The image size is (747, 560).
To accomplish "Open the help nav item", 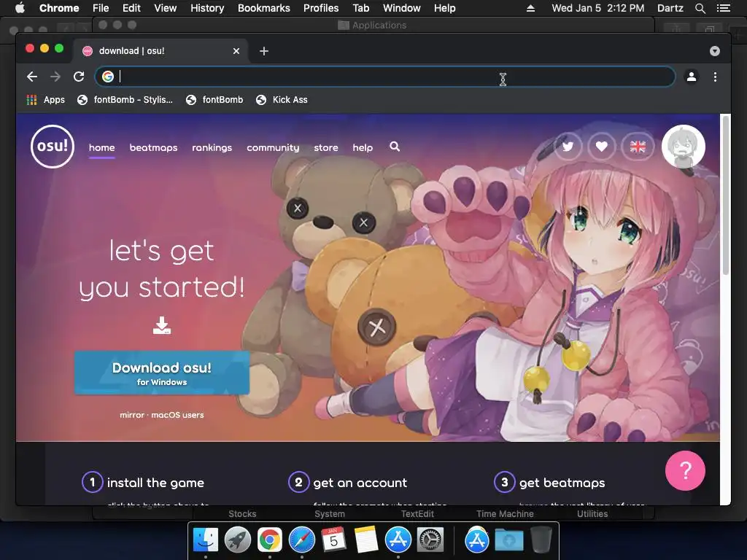I will pos(363,147).
